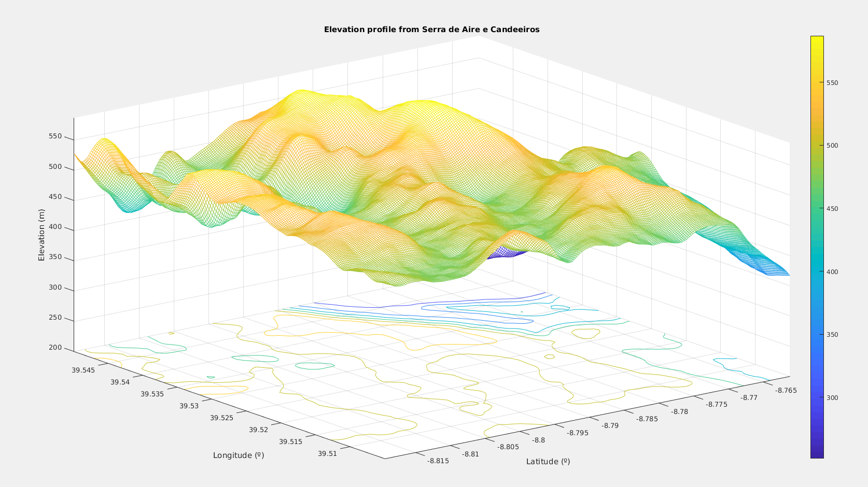Image resolution: width=868 pixels, height=487 pixels.
Task: Click the -8.77 latitude tick label
Action: click(749, 397)
